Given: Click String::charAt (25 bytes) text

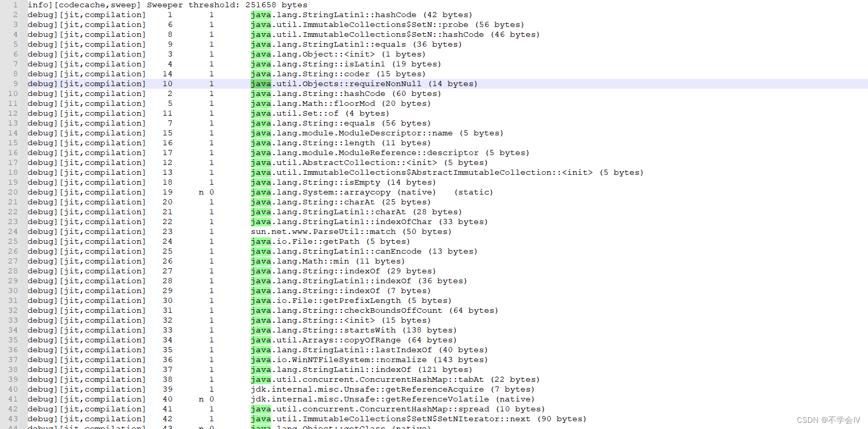Looking at the screenshot, I should [340, 202].
